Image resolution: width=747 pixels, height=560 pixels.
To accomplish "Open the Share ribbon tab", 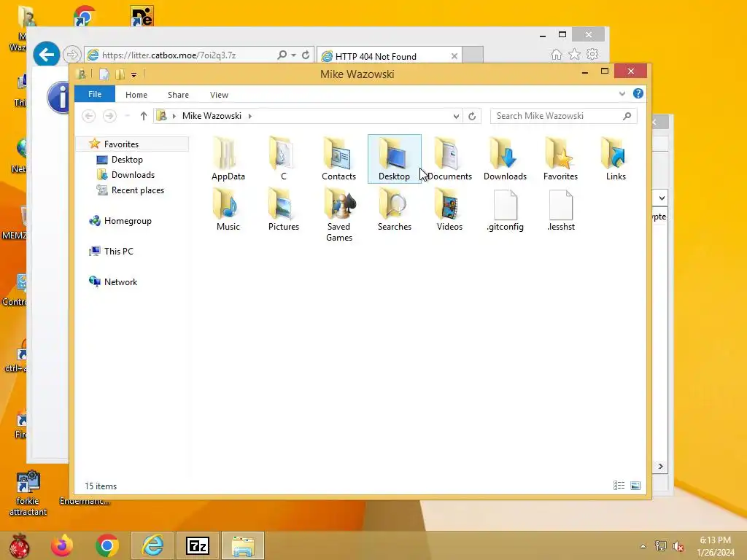I will coord(178,95).
